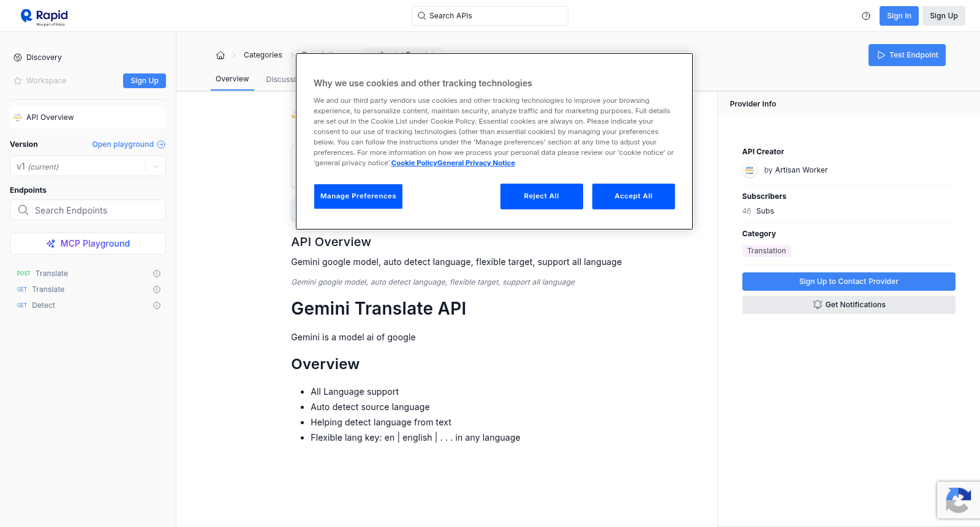
Task: Switch to the Overview tab
Action: [232, 79]
